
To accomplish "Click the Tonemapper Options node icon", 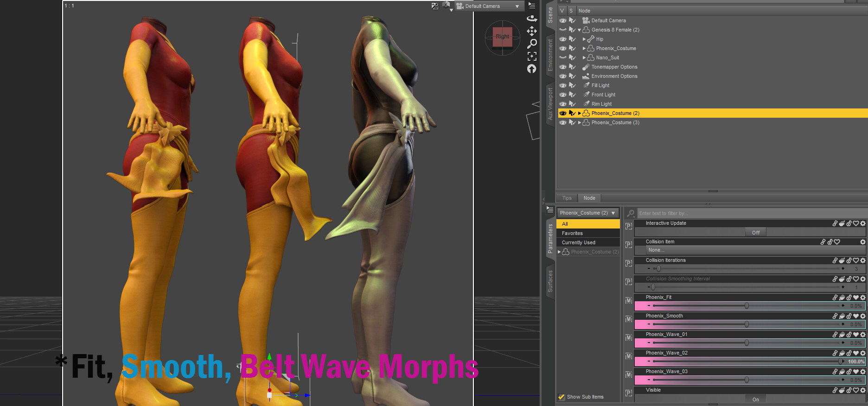I will pos(586,67).
